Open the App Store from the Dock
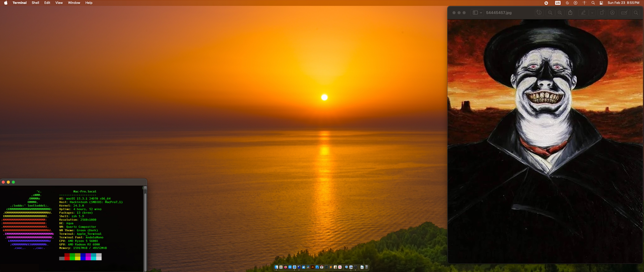Screen dimensions: 644x272 point(290,267)
